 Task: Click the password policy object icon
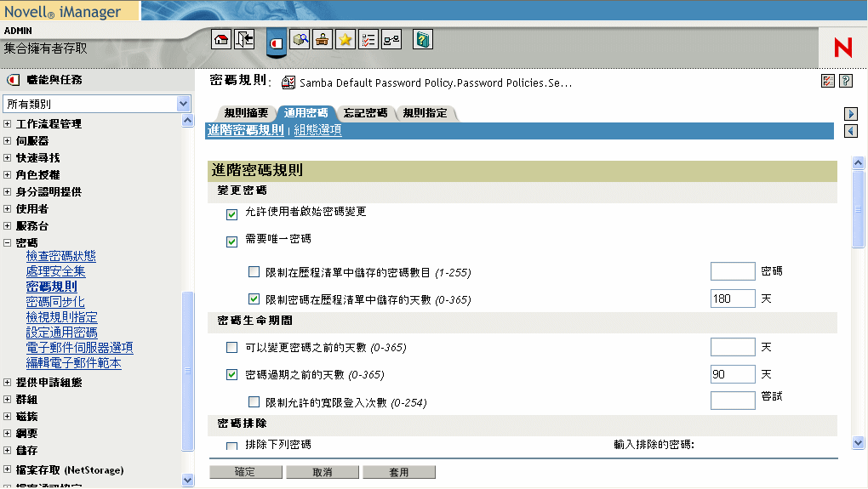(288, 82)
